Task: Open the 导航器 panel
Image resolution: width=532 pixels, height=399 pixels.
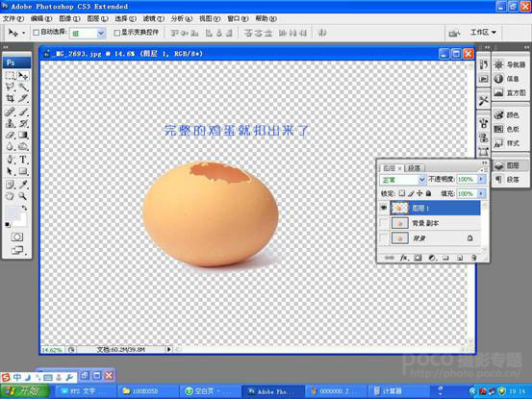Action: click(x=510, y=64)
